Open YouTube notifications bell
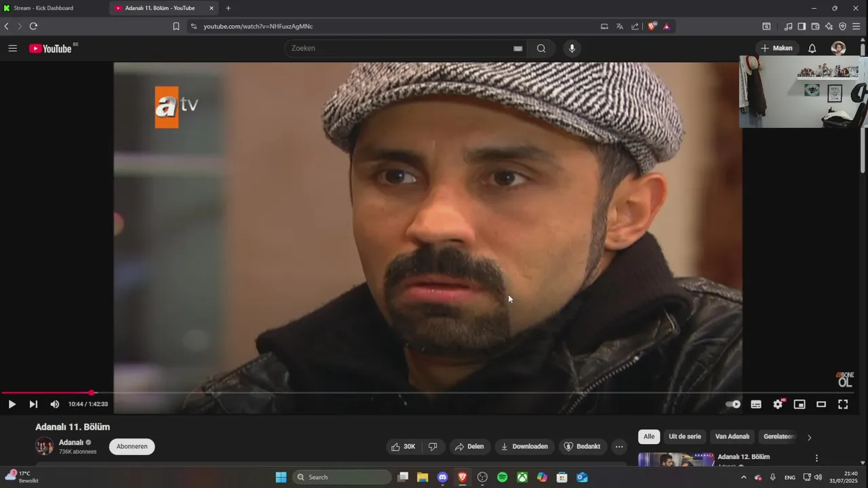868x488 pixels. (812, 48)
